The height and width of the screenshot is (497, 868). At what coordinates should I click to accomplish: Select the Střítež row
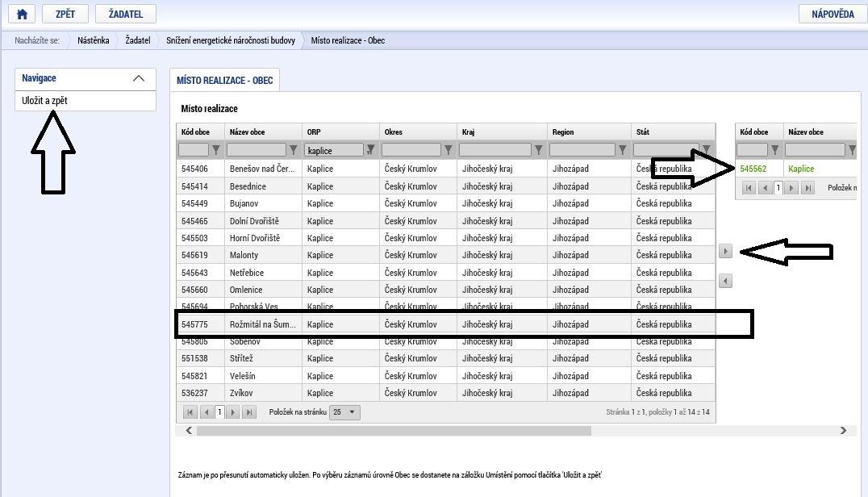pos(446,359)
